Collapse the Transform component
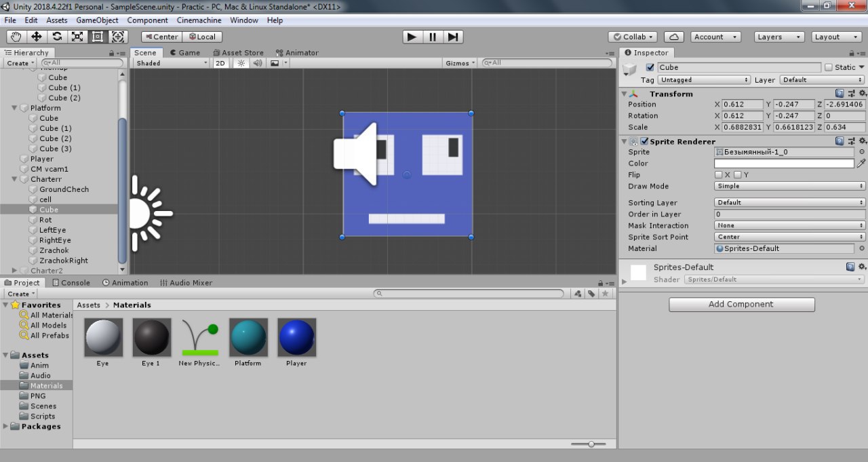Viewport: 868px width, 462px height. coord(624,94)
